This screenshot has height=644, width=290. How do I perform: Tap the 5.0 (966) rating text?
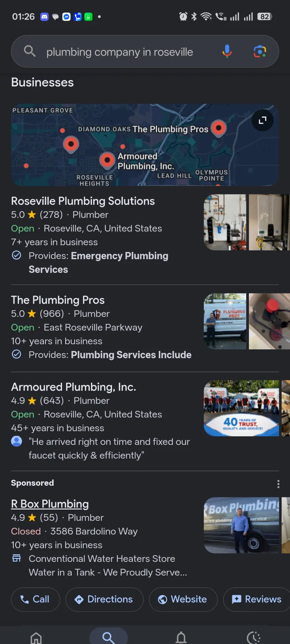click(38, 314)
